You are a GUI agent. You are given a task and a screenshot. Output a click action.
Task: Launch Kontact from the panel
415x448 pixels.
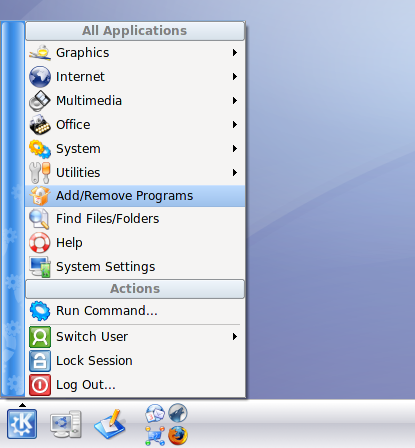click(155, 413)
